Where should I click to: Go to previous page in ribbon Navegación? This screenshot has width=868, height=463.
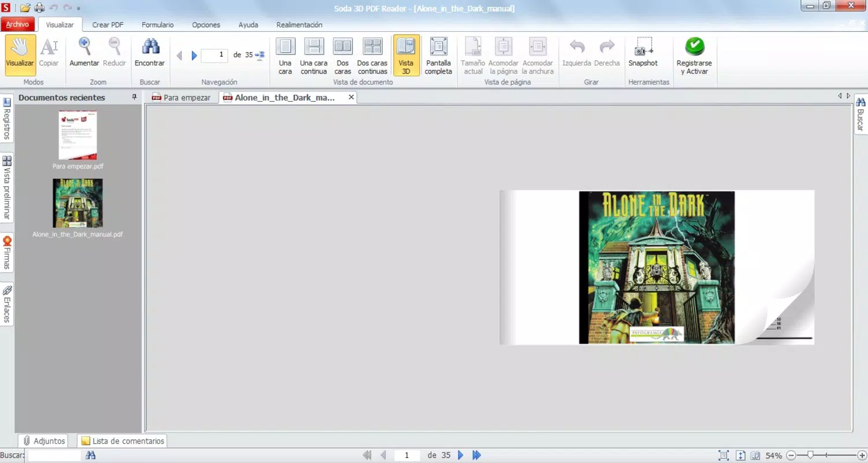pos(179,56)
